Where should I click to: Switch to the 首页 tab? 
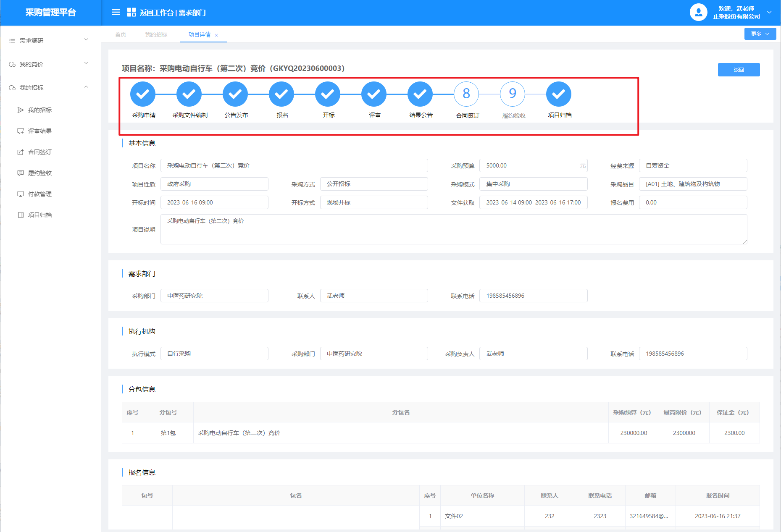pos(121,34)
